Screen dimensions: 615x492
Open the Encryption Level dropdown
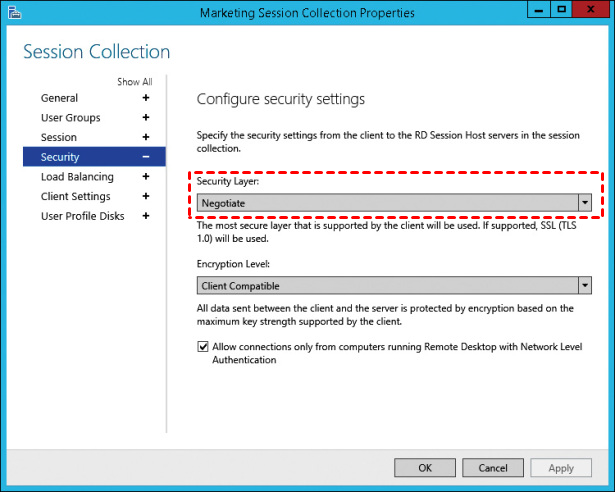(585, 285)
